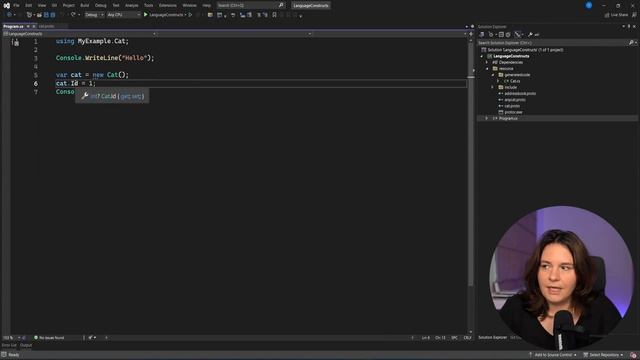Click the quick actions icon on line 1

[x=16, y=42]
